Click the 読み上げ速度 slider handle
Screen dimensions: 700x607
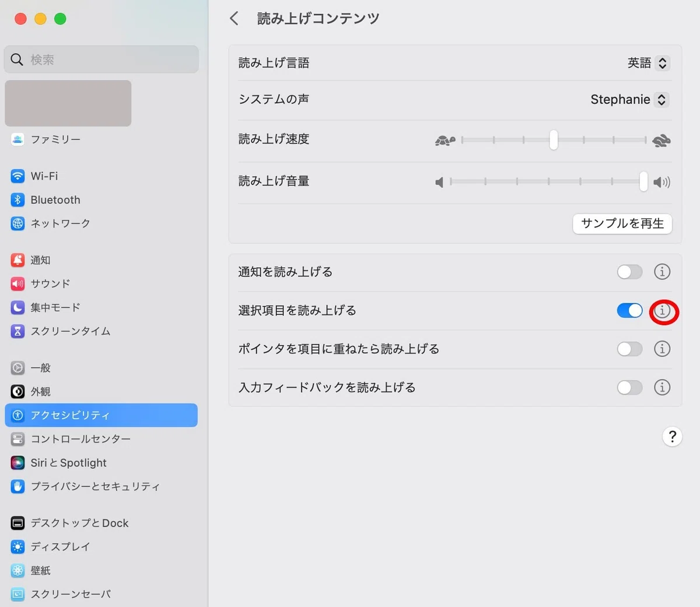(554, 140)
